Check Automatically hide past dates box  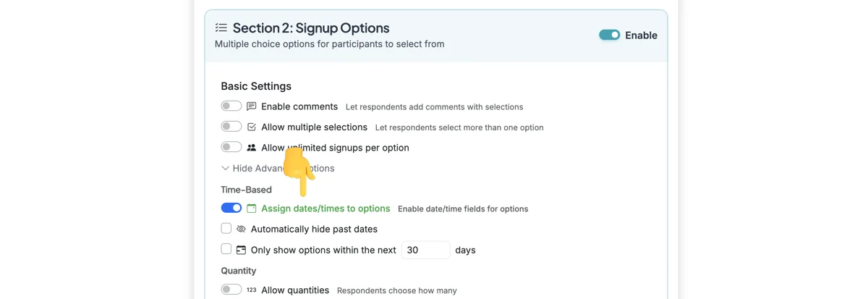pos(226,228)
